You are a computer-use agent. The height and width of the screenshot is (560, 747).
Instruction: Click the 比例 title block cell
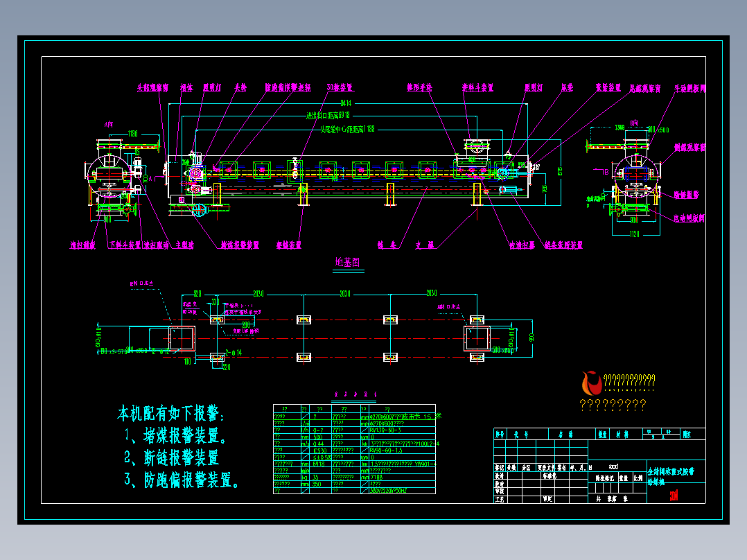(x=638, y=478)
